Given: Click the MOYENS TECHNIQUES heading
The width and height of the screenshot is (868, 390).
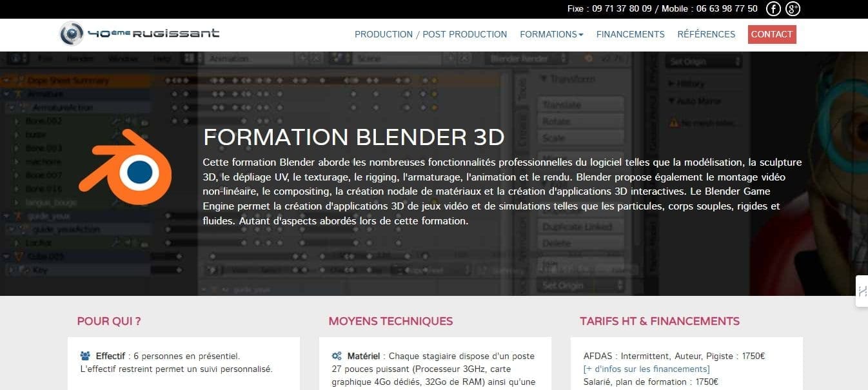Looking at the screenshot, I should point(391,321).
